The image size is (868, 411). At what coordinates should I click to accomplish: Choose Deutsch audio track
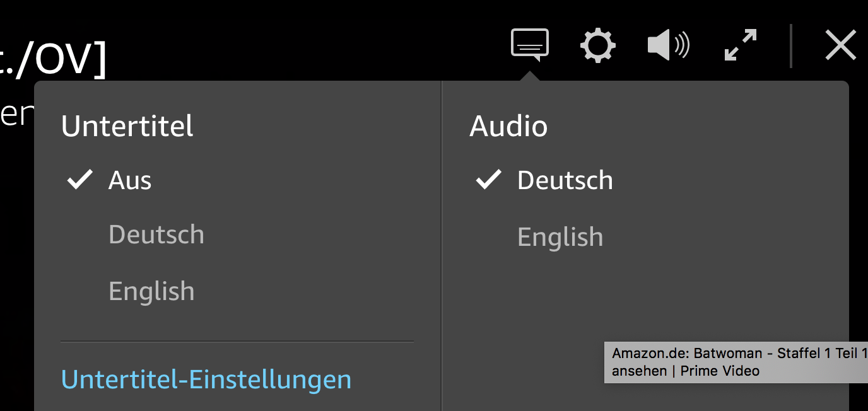(565, 180)
